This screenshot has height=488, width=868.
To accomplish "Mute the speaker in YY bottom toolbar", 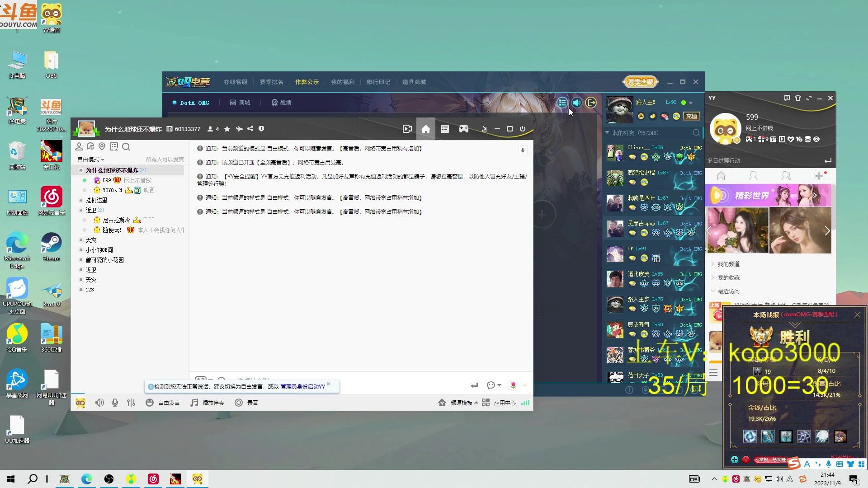I will coord(99,403).
